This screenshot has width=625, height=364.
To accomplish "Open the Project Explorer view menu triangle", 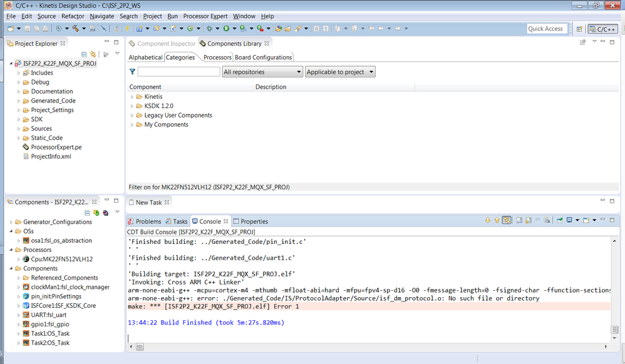I will (117, 54).
